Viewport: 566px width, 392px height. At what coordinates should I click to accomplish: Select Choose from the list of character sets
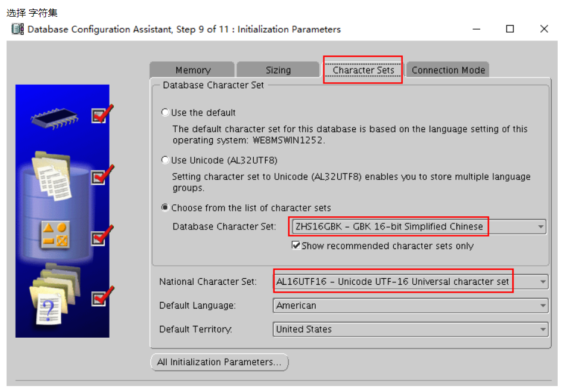(165, 207)
